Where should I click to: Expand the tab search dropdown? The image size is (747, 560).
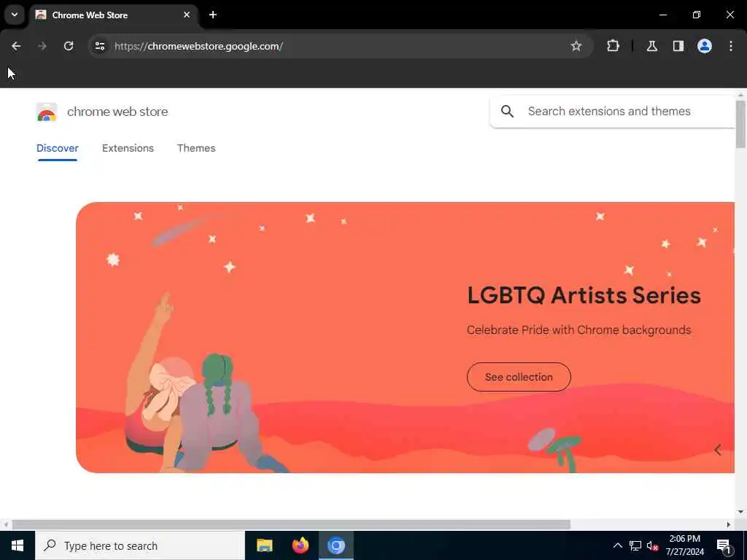click(x=15, y=15)
